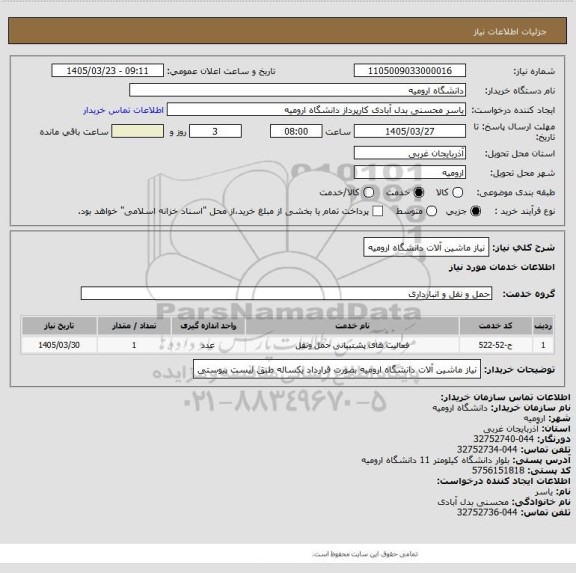Click the جزئیات اطلاعات نیاز header title
The width and height of the screenshot is (576, 573).
point(510,32)
